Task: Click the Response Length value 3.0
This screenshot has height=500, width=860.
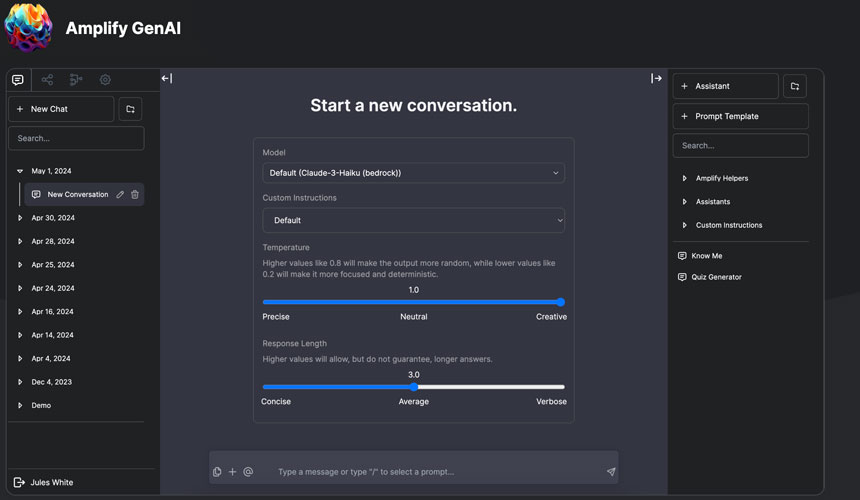Action: pyautogui.click(x=414, y=375)
